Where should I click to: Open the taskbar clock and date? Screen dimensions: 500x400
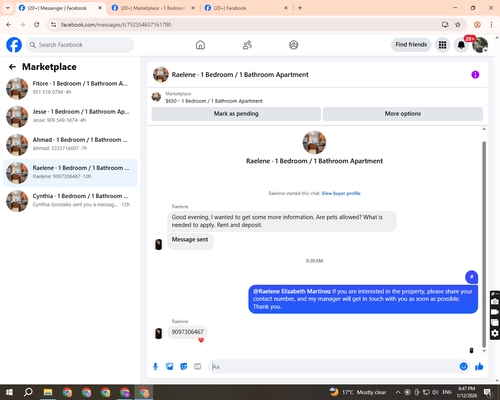(467, 392)
